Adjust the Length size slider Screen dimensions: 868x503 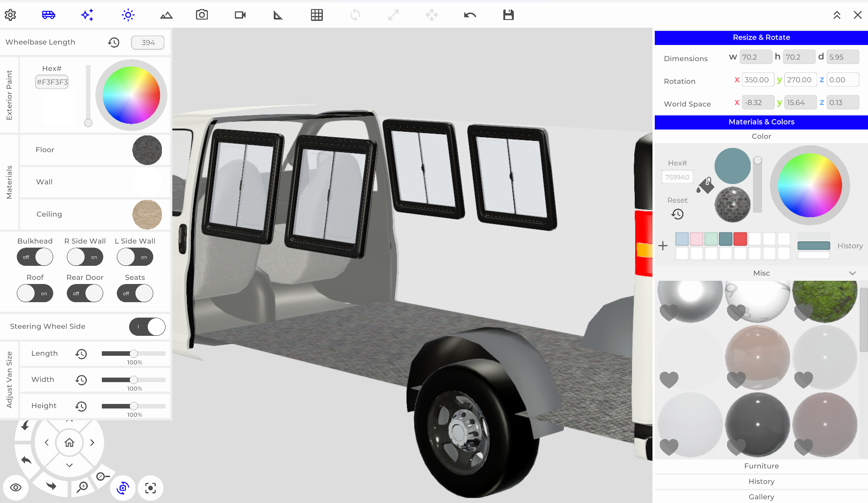[x=134, y=354]
